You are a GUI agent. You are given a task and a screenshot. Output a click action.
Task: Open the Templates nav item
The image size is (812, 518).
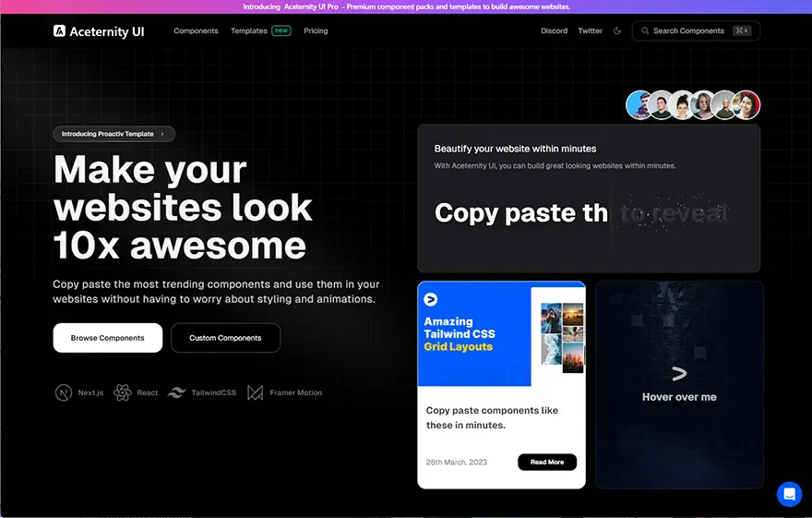tap(248, 31)
